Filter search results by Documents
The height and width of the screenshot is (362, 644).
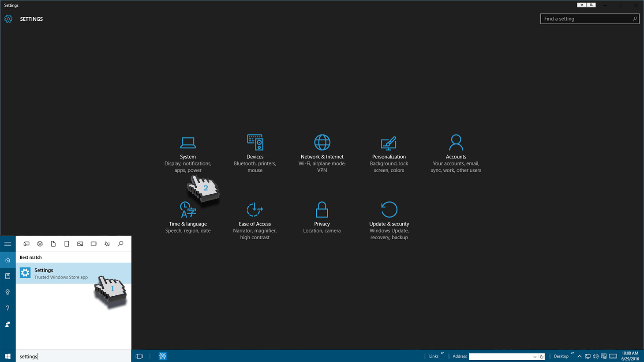point(53,244)
